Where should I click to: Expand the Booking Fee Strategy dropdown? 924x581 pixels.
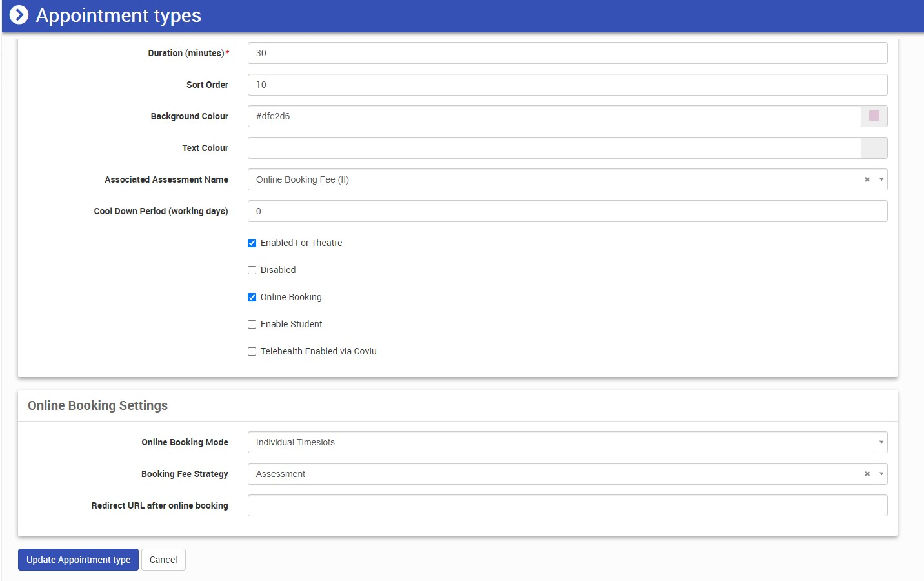pyautogui.click(x=881, y=474)
